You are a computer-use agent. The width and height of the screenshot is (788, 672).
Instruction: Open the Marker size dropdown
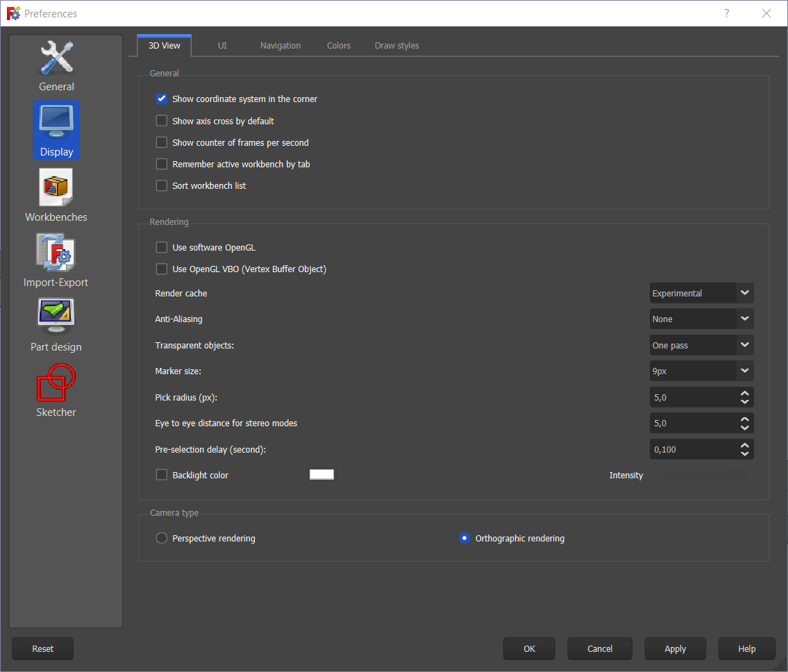click(701, 371)
